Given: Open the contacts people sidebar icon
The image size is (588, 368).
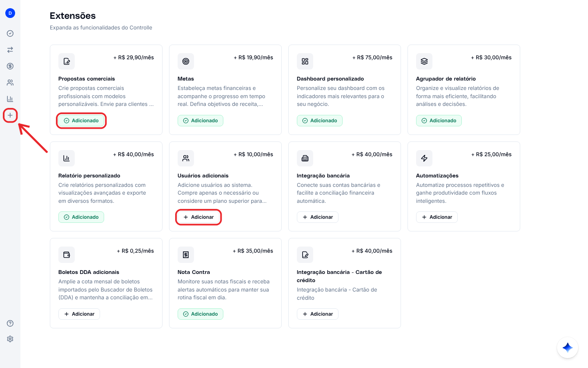Looking at the screenshot, I should [x=10, y=83].
